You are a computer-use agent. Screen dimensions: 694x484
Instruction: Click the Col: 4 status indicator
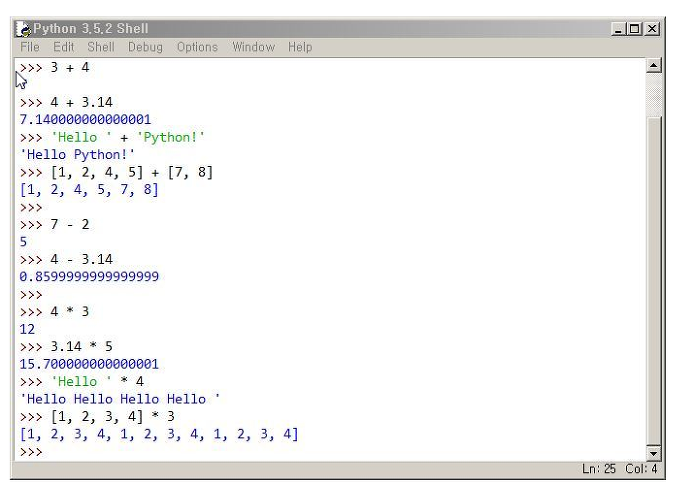(641, 469)
